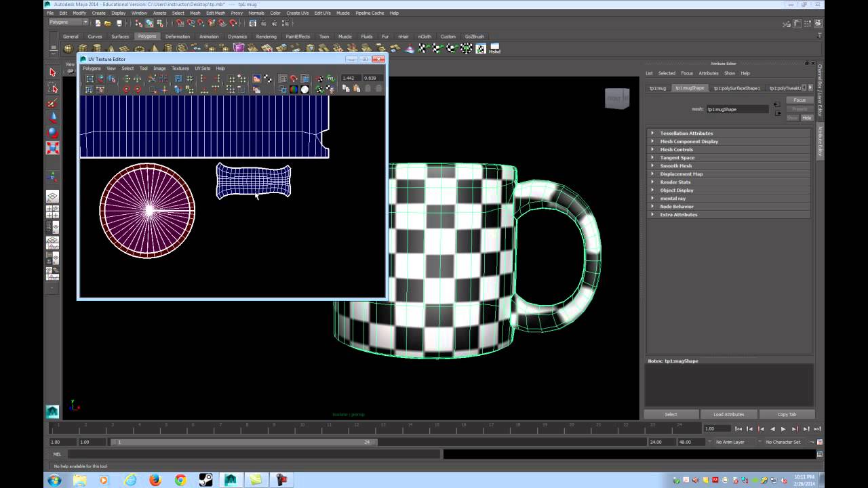Open Firefox from the taskbar
The image size is (868, 488).
pyautogui.click(x=155, y=480)
